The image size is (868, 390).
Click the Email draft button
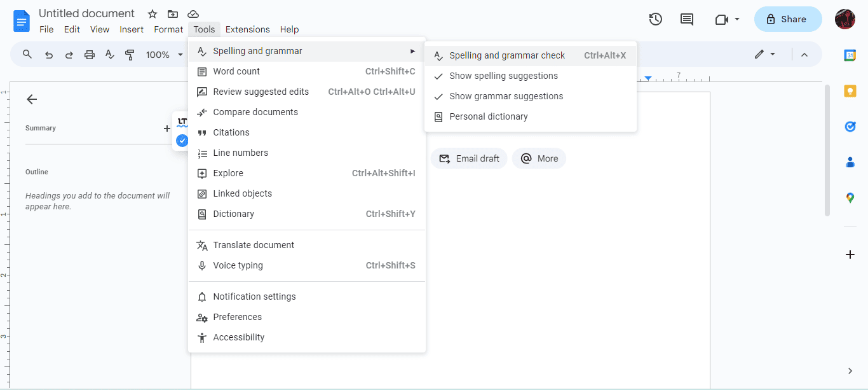point(469,158)
